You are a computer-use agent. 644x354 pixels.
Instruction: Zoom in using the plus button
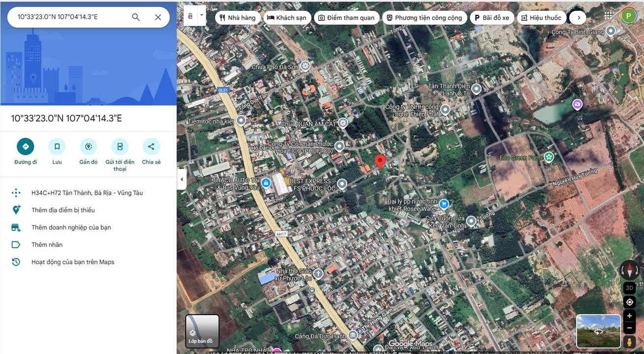(x=629, y=316)
